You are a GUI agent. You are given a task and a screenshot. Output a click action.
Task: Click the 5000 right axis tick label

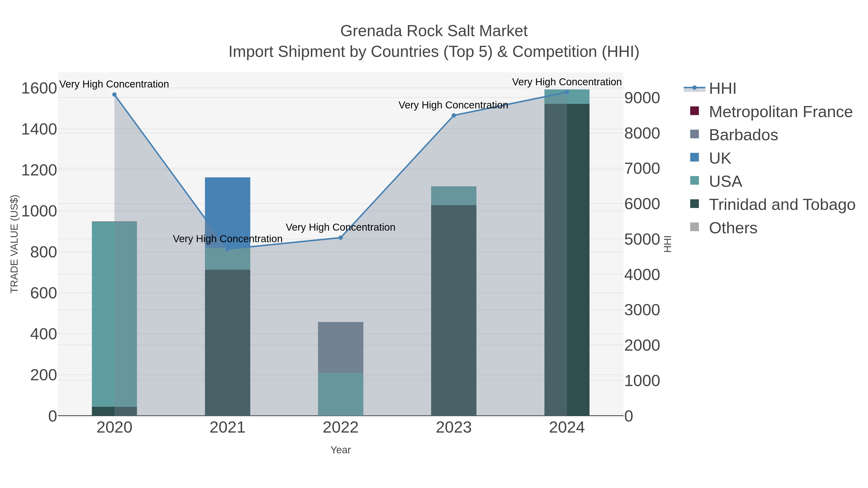642,239
